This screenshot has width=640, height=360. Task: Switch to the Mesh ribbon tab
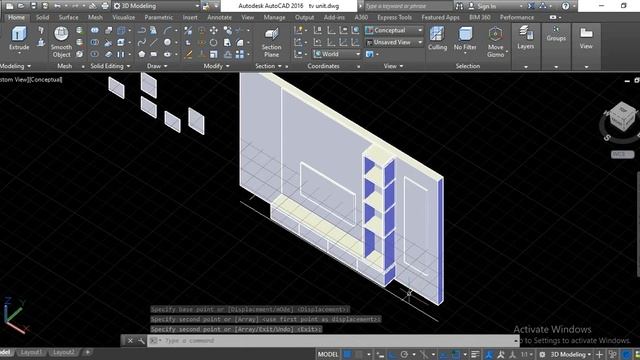pyautogui.click(x=95, y=17)
